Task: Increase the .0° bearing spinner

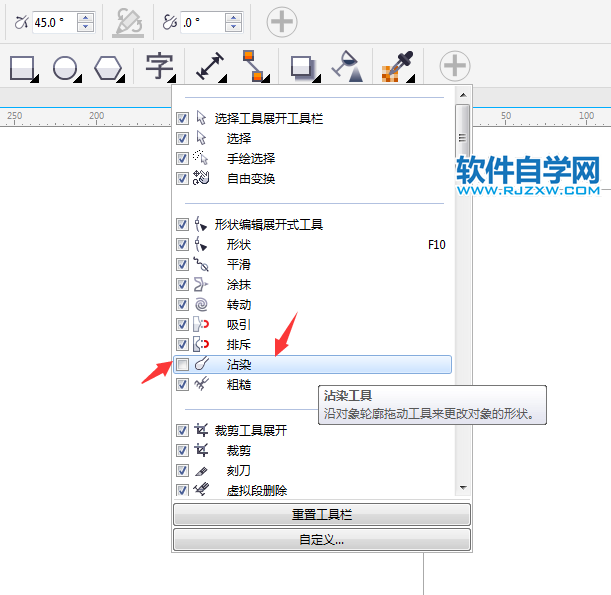Action: pyautogui.click(x=233, y=18)
